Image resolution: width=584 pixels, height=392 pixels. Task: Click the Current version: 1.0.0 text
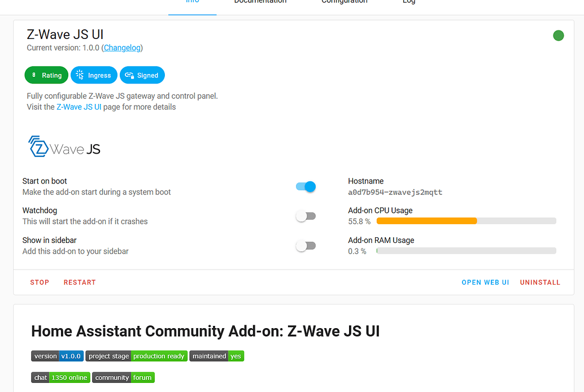pyautogui.click(x=63, y=47)
